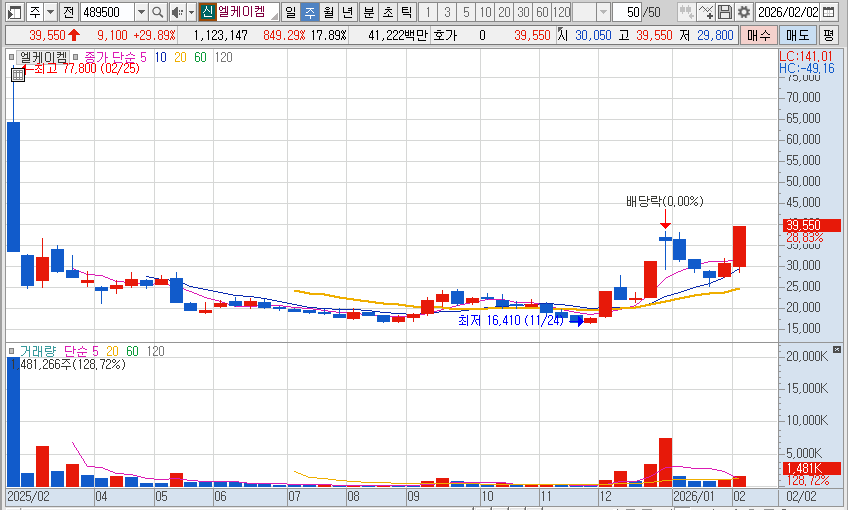Image resolution: width=848 pixels, height=510 pixels.
Task: Add an indicator with the line-plus icon
Action: (x=705, y=11)
